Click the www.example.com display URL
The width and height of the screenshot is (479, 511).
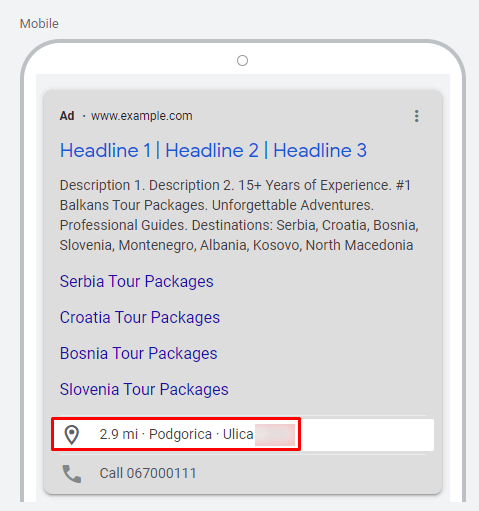(142, 116)
